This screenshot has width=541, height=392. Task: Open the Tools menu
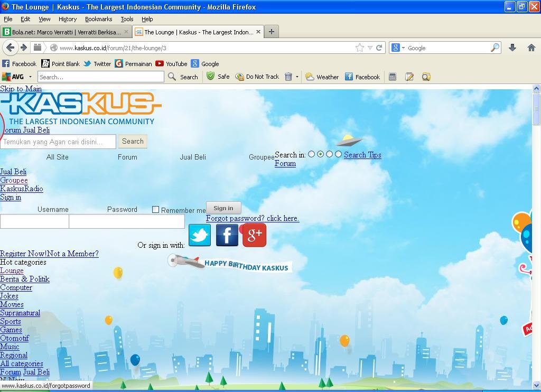[127, 19]
